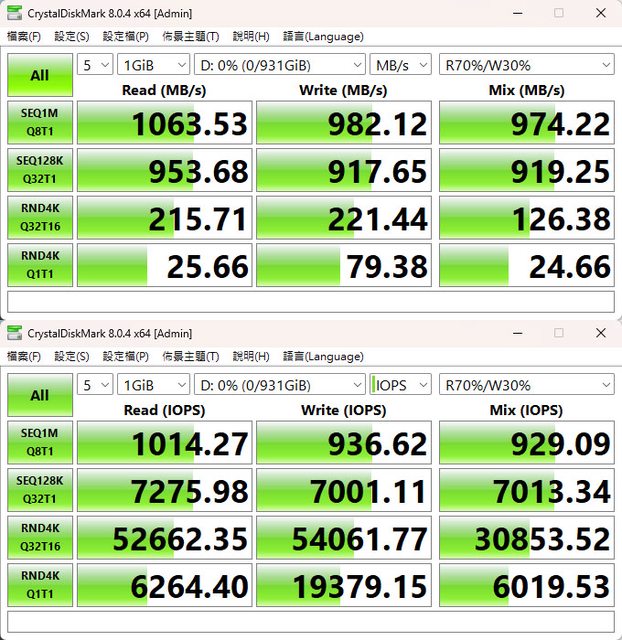Expand the 1GiB test size dropdown in the lower window

point(152,385)
